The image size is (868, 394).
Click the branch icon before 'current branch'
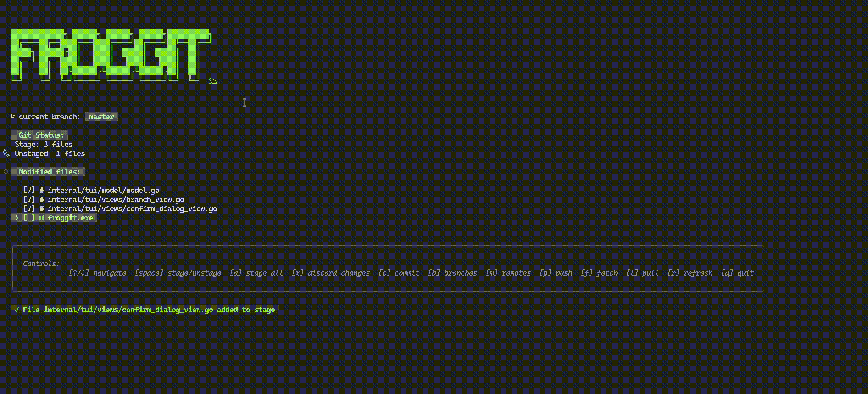[13, 117]
